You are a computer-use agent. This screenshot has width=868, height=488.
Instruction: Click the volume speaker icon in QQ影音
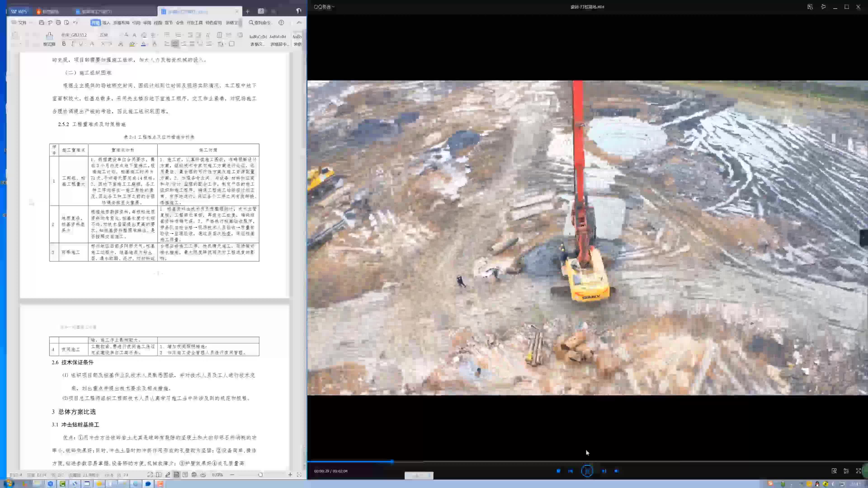[x=616, y=471]
